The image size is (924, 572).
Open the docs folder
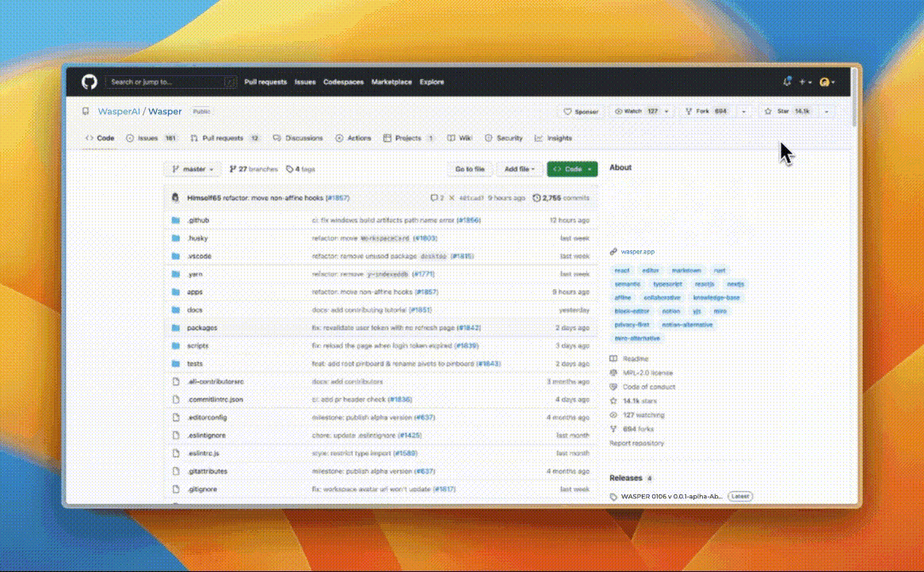[x=195, y=310]
